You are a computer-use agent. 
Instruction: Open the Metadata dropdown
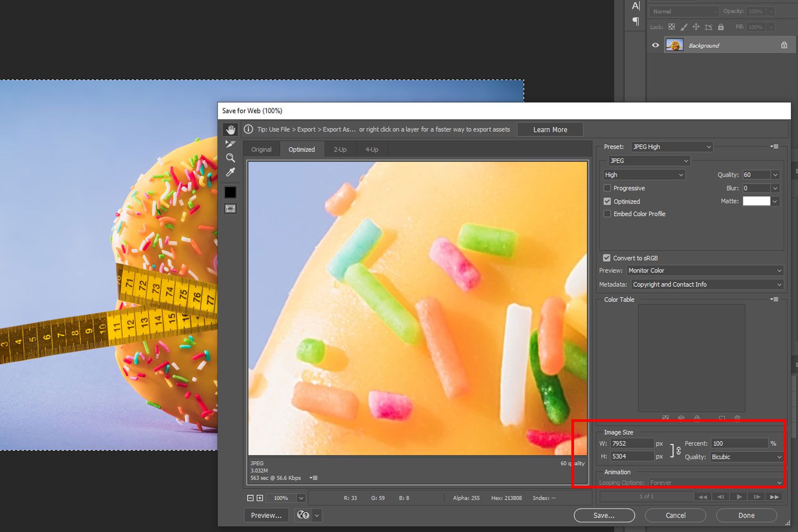[707, 285]
